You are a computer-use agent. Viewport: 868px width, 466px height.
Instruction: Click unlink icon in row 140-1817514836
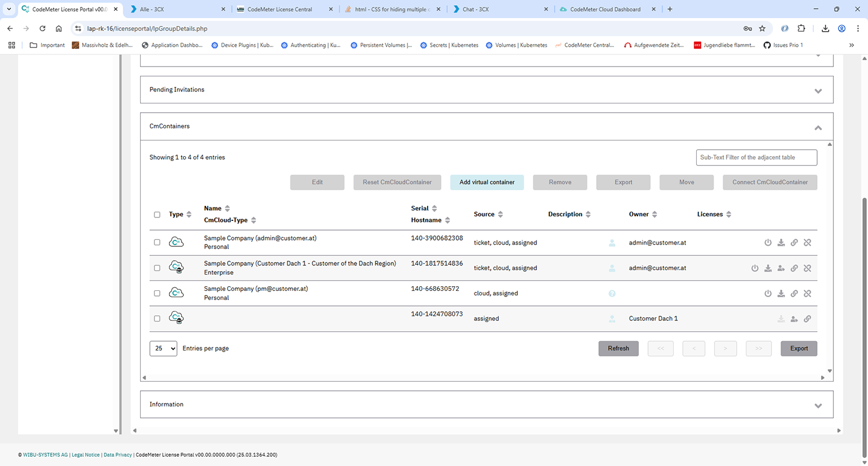click(x=807, y=268)
